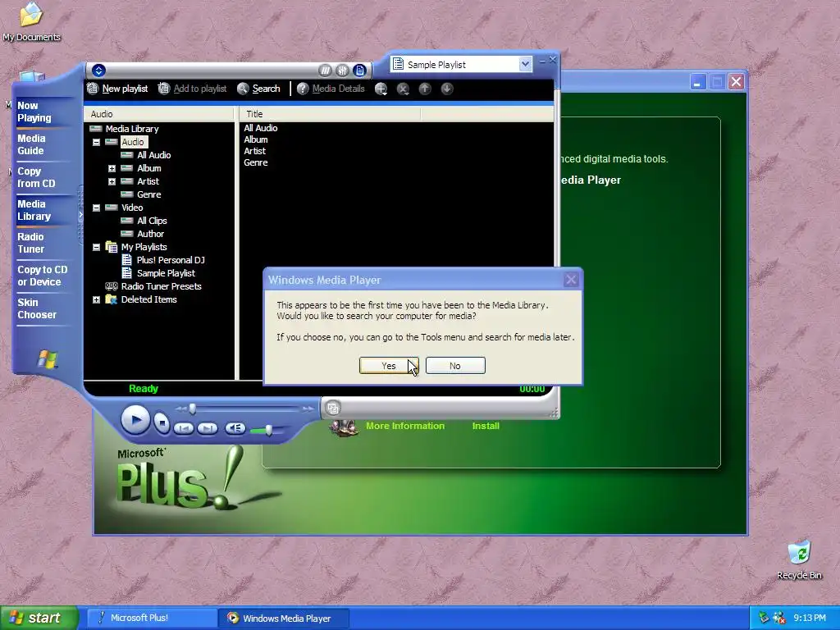Select Media Library root in the tree

tap(132, 129)
